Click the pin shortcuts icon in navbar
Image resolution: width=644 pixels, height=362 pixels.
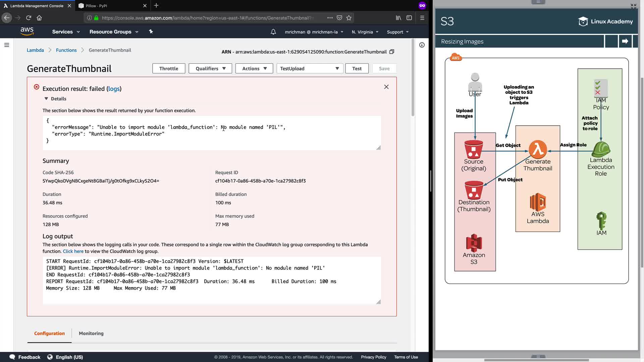click(x=151, y=32)
